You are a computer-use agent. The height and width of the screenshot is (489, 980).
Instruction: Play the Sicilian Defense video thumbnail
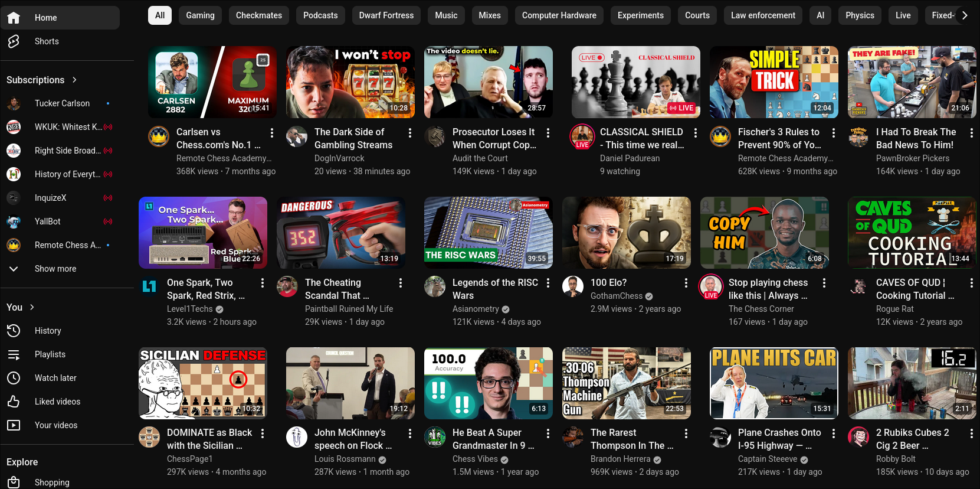(203, 383)
